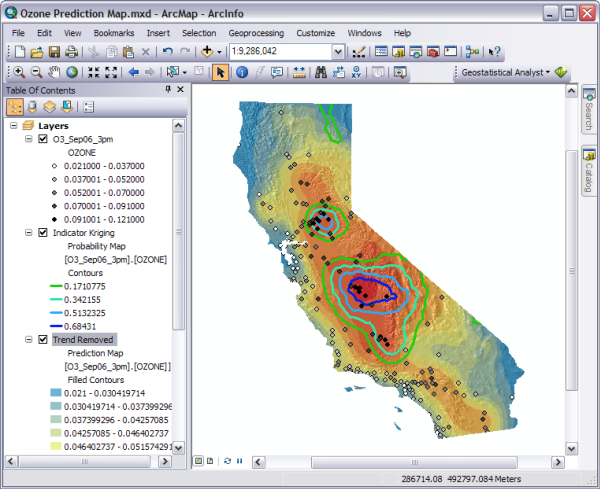This screenshot has height=489, width=600.
Task: Open the Catalog side tab
Action: point(587,172)
